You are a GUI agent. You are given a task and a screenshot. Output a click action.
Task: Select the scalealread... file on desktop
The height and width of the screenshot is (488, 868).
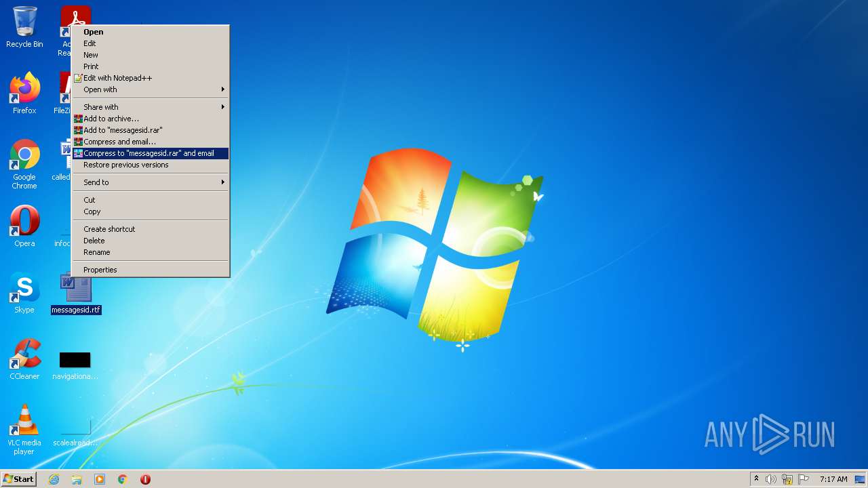click(x=75, y=431)
